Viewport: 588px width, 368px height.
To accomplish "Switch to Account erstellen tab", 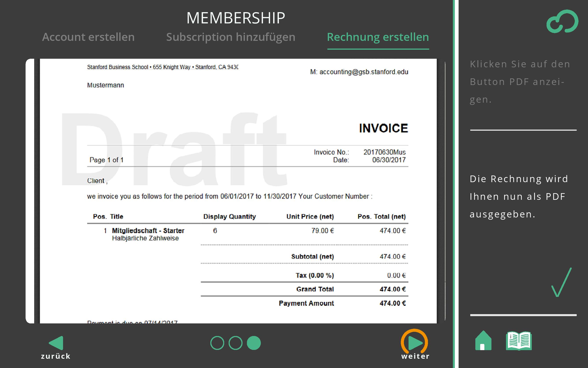I will [88, 37].
